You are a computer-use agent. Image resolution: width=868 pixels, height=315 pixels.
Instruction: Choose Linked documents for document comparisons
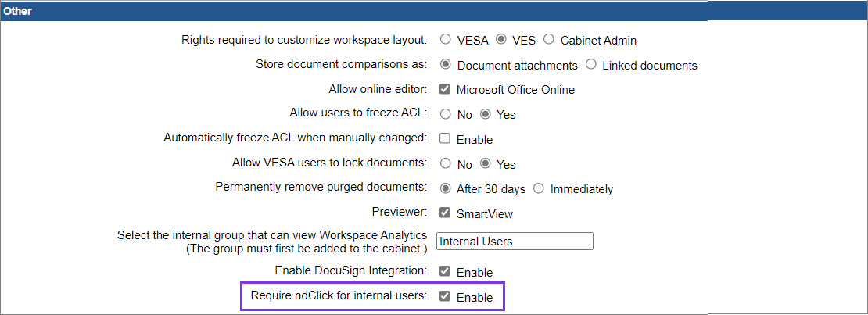click(x=591, y=65)
